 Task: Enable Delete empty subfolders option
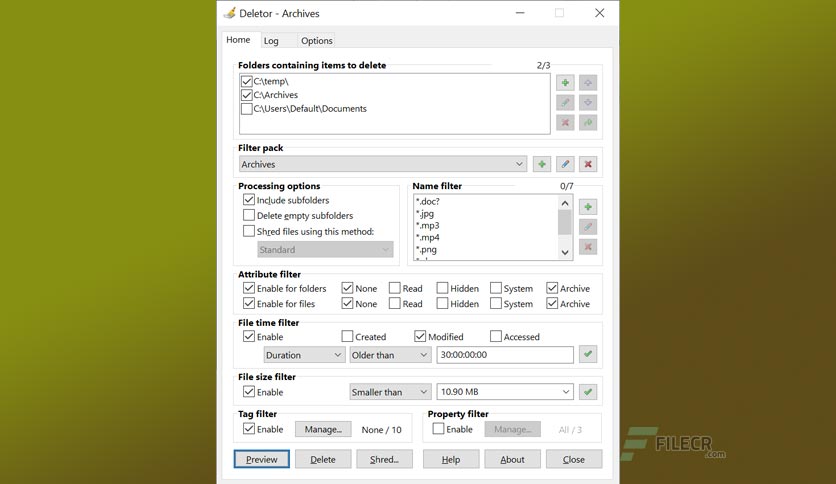pos(249,215)
